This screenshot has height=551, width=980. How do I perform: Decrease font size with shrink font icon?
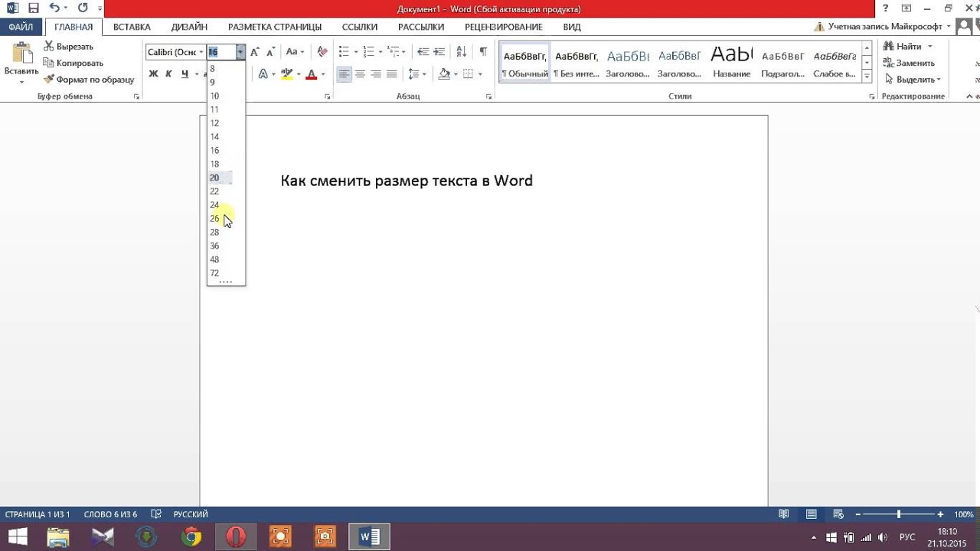[270, 52]
